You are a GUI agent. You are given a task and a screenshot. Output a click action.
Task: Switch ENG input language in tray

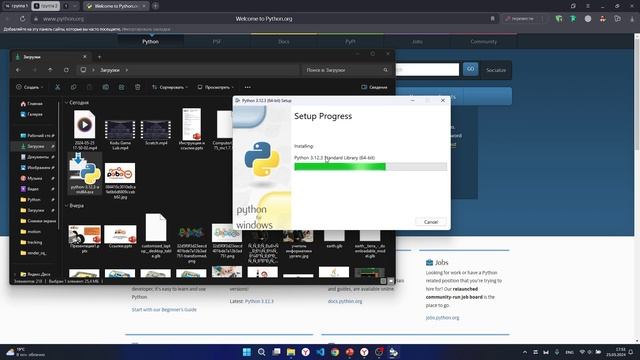click(569, 352)
